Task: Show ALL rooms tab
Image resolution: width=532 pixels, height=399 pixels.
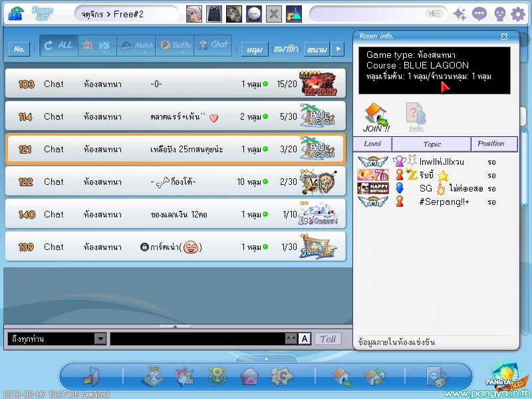Action: tap(59, 45)
